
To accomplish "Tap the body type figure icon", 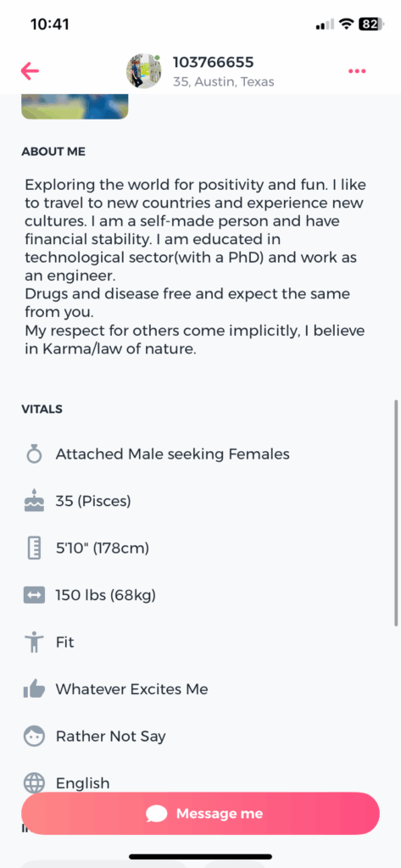I will click(x=34, y=643).
